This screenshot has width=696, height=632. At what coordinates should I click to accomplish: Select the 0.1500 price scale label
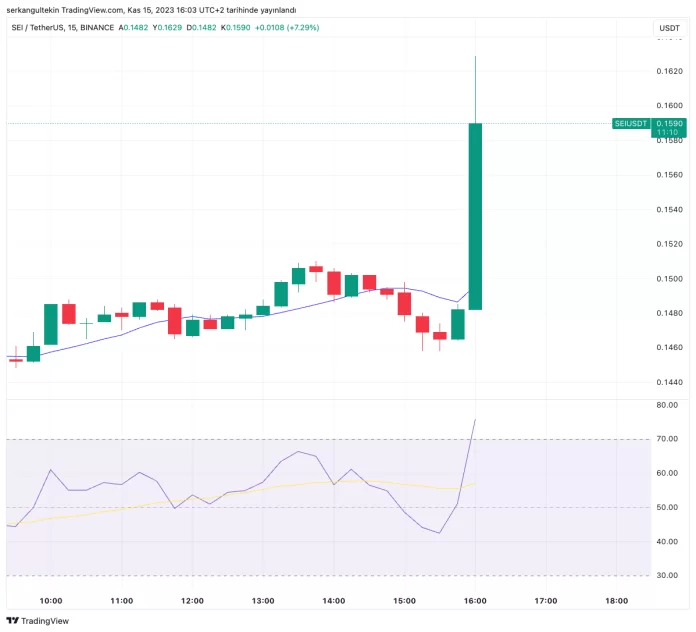pyautogui.click(x=668, y=279)
